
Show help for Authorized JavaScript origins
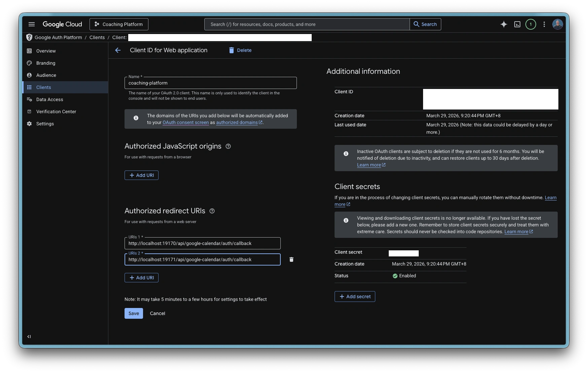(x=228, y=146)
